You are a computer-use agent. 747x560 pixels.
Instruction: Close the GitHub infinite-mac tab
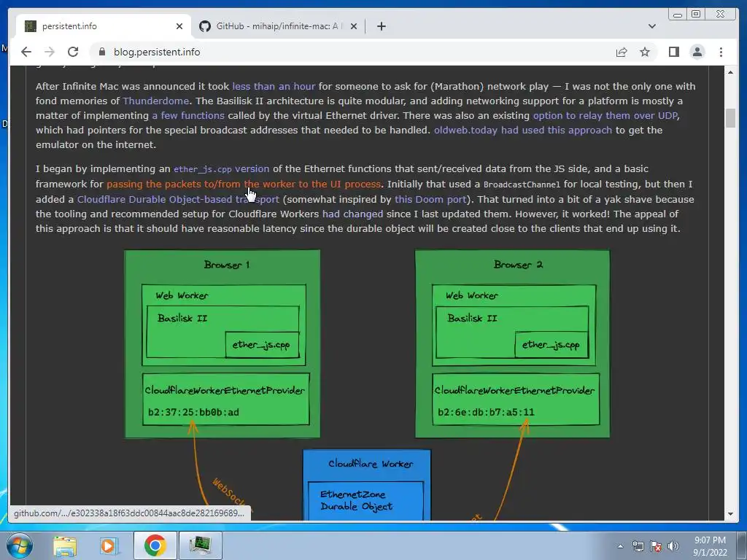[x=354, y=26]
